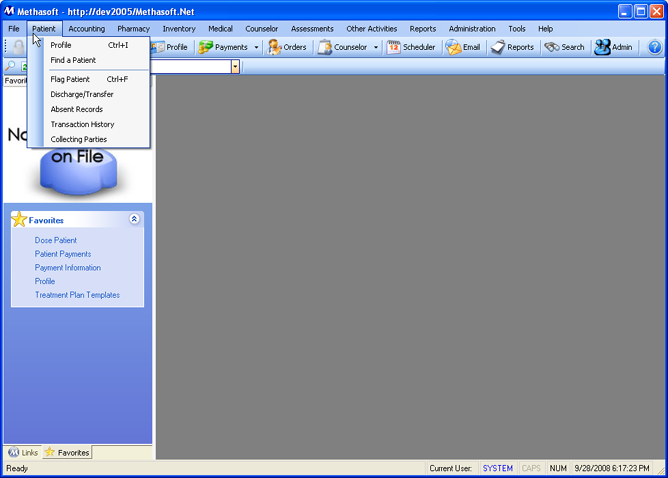This screenshot has height=478, width=668.
Task: Open the patient search combo box dropdown
Action: click(x=235, y=66)
